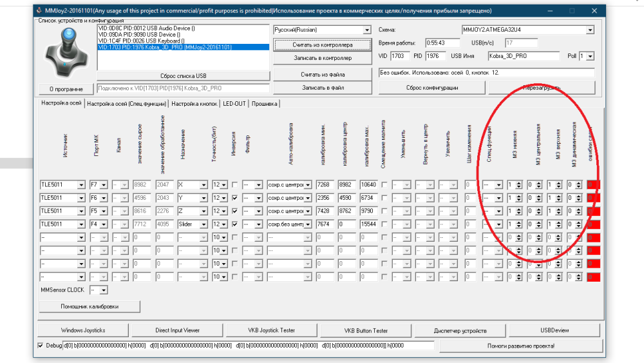Launch USBDeview
This screenshot has height=363, width=644.
(x=554, y=330)
